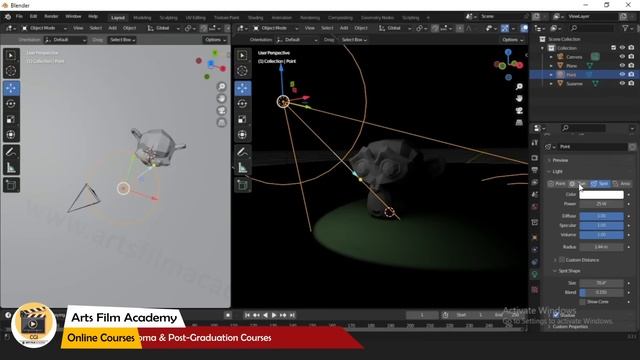Toggle viewport visibility eye for Plane
The image size is (640, 360).
coord(622,65)
